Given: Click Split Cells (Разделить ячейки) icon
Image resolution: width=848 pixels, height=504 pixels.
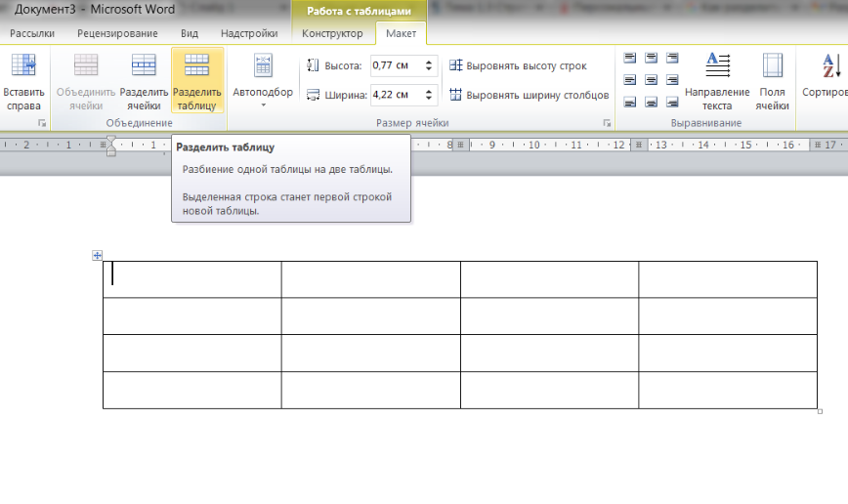Looking at the screenshot, I should [144, 64].
